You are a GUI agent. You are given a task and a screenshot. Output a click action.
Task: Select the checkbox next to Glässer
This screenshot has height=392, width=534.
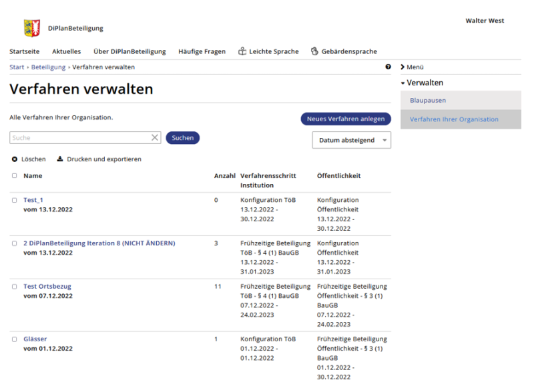point(14,339)
